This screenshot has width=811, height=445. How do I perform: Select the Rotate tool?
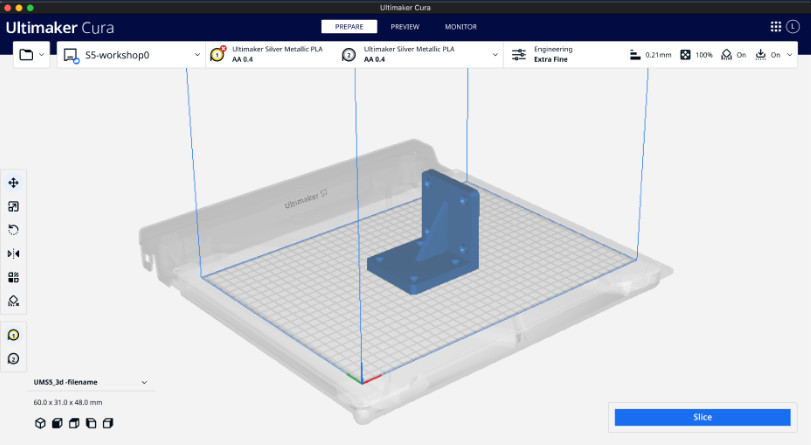click(13, 230)
